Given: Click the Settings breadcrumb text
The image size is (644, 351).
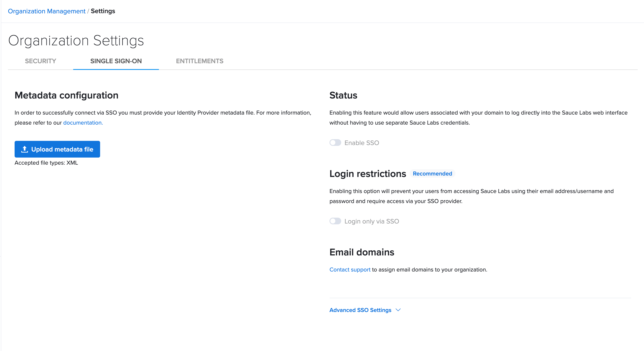Looking at the screenshot, I should click(x=103, y=11).
